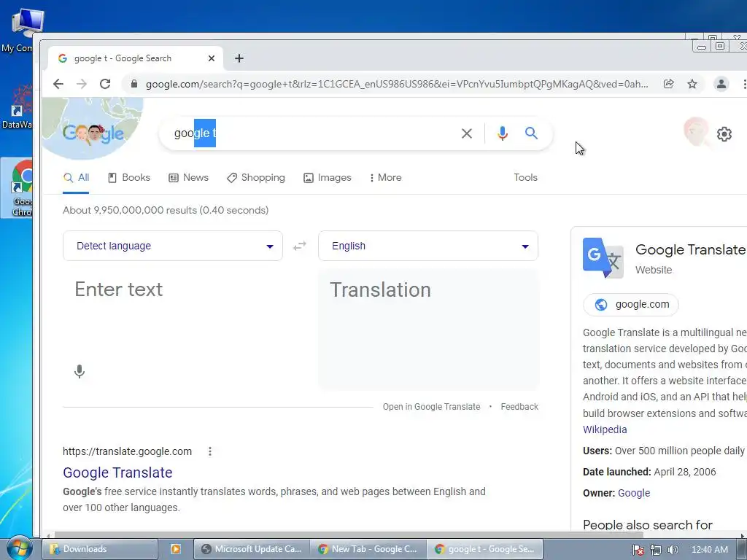Close the 'google t - Google Search' tab
Screen dimensions: 747x560
[x=212, y=58]
